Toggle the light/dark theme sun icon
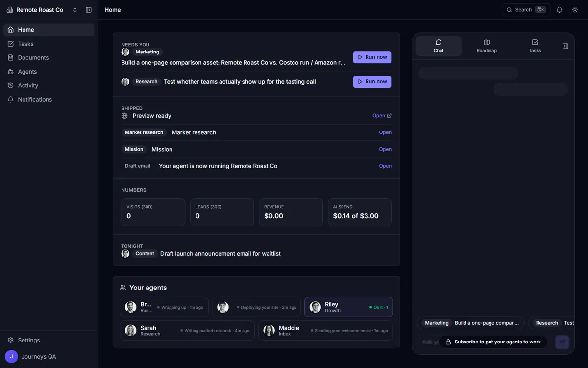Viewport: 588px width, 368px height. click(x=575, y=10)
